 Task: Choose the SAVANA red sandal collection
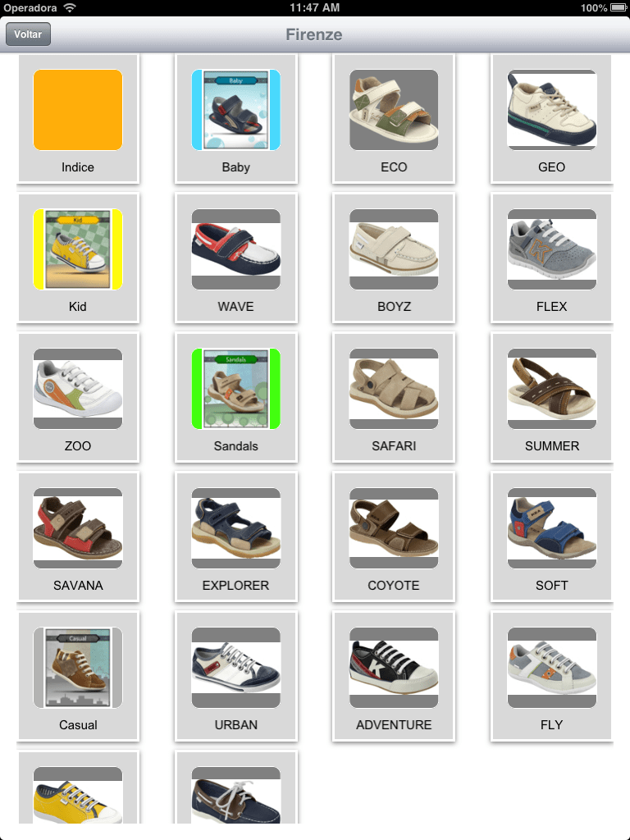click(x=78, y=536)
